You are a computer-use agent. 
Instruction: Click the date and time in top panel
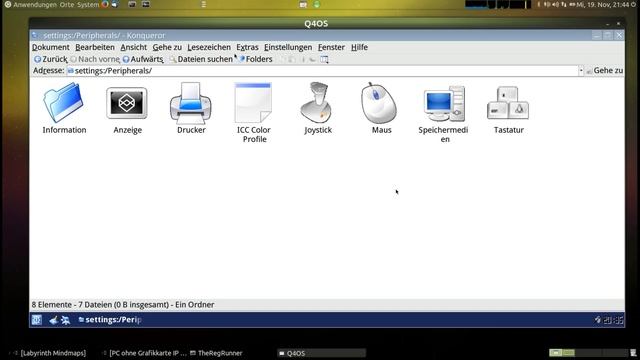click(603, 5)
